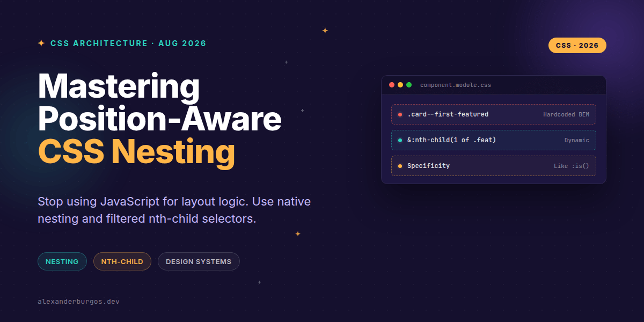This screenshot has height=322, width=644.
Task: Click the orange CSS Nesting title text
Action: 136,152
